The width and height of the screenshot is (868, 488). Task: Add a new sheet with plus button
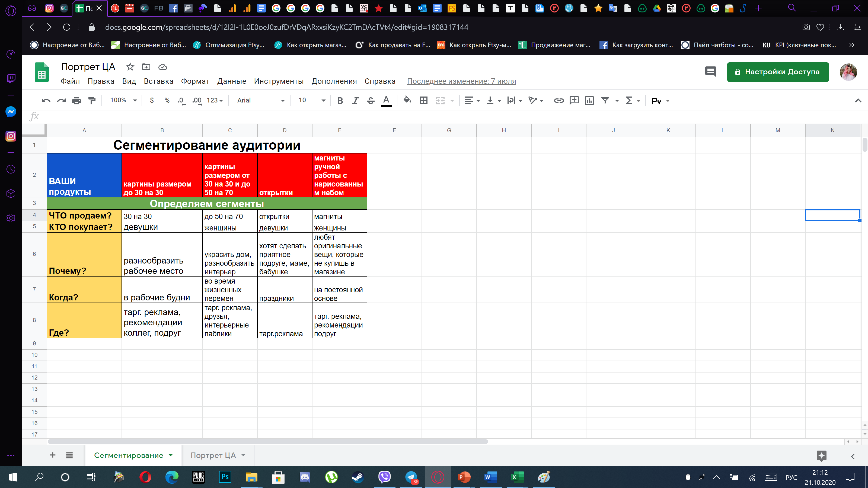[x=53, y=455]
